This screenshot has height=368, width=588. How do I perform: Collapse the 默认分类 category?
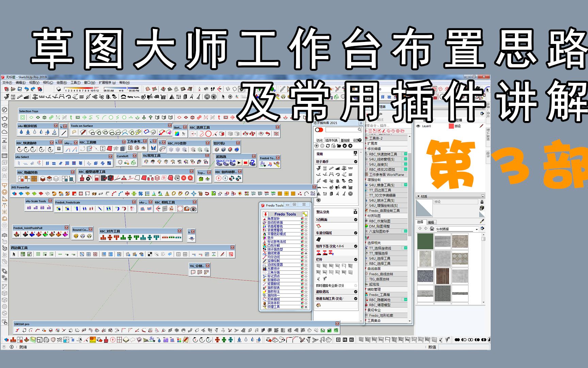point(356,212)
